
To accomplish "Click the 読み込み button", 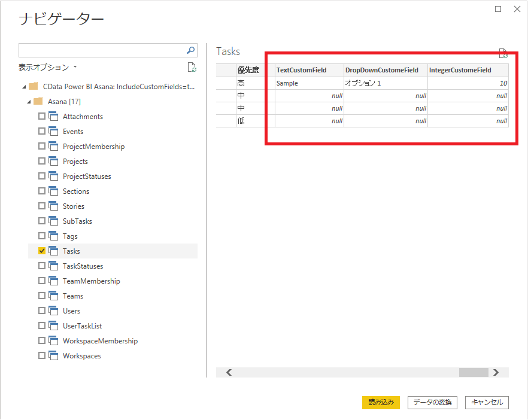I will 381,403.
